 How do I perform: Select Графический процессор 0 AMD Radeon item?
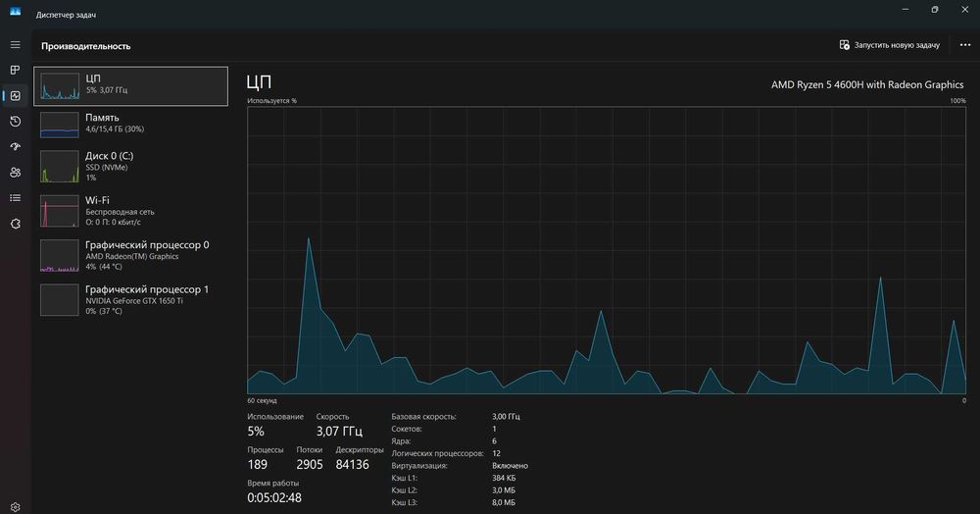point(130,255)
